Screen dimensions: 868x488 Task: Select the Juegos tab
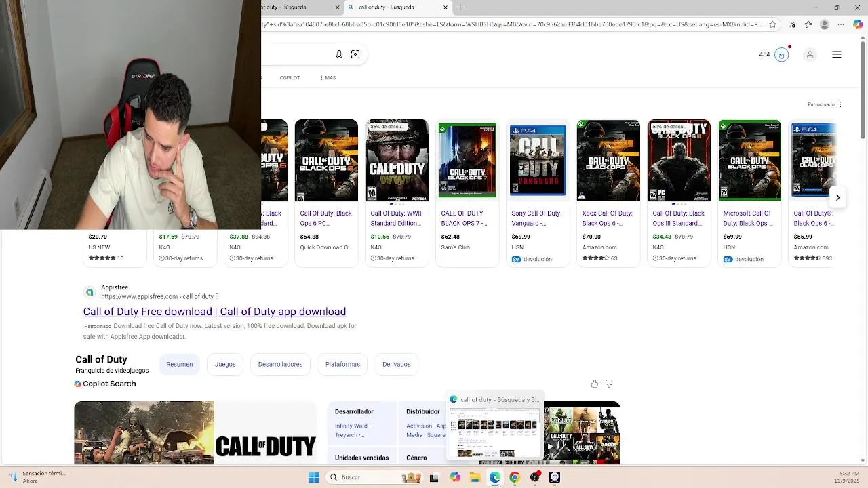225,364
